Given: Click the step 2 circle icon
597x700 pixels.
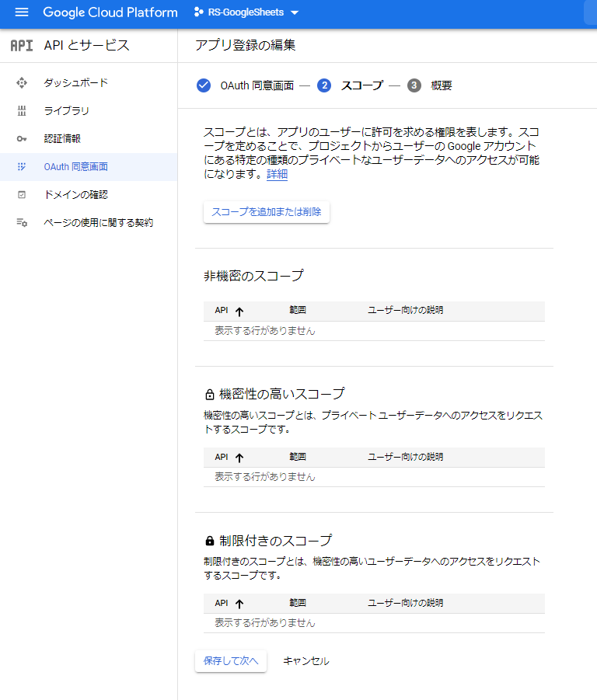Looking at the screenshot, I should tap(324, 85).
